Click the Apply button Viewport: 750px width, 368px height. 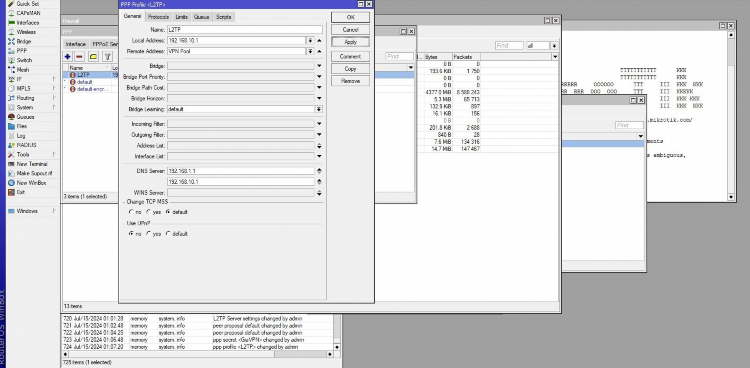click(350, 42)
